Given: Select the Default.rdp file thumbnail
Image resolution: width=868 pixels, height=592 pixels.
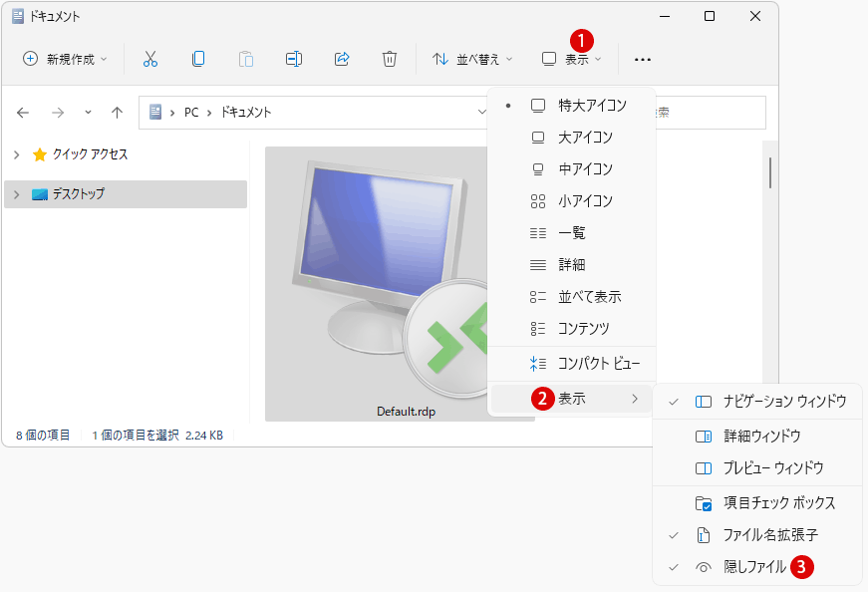Looking at the screenshot, I should coord(377,283).
